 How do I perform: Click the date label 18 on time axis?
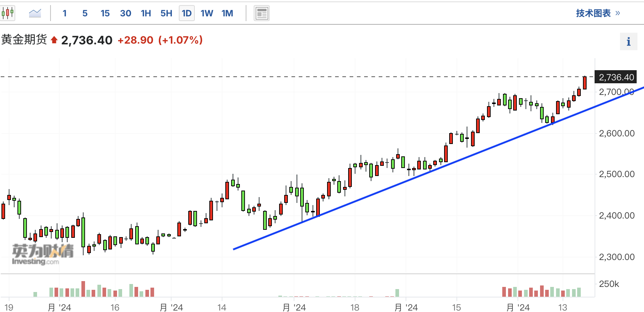point(355,308)
